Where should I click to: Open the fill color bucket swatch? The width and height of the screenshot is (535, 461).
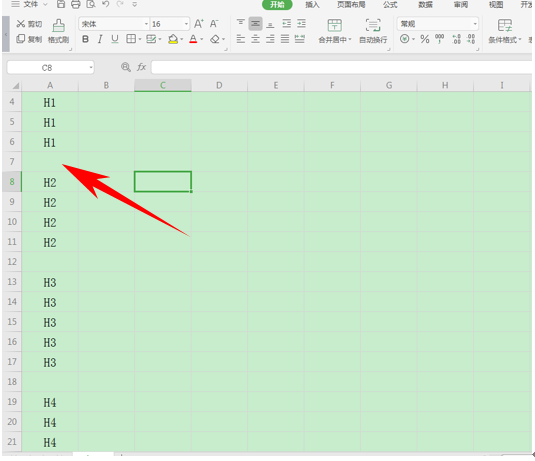tap(173, 39)
